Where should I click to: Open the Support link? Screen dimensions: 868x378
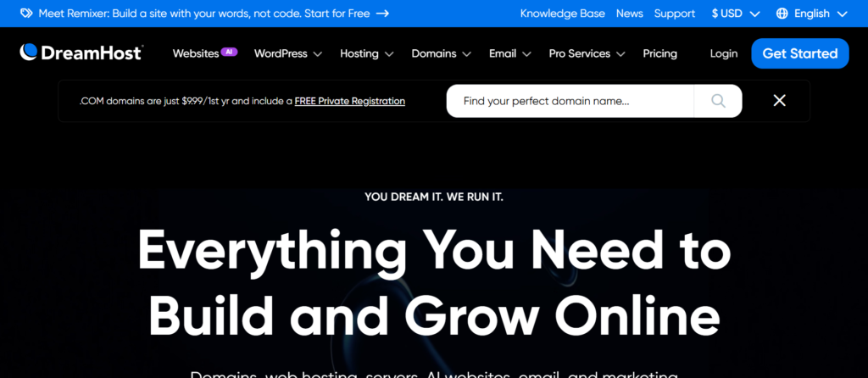tap(674, 14)
